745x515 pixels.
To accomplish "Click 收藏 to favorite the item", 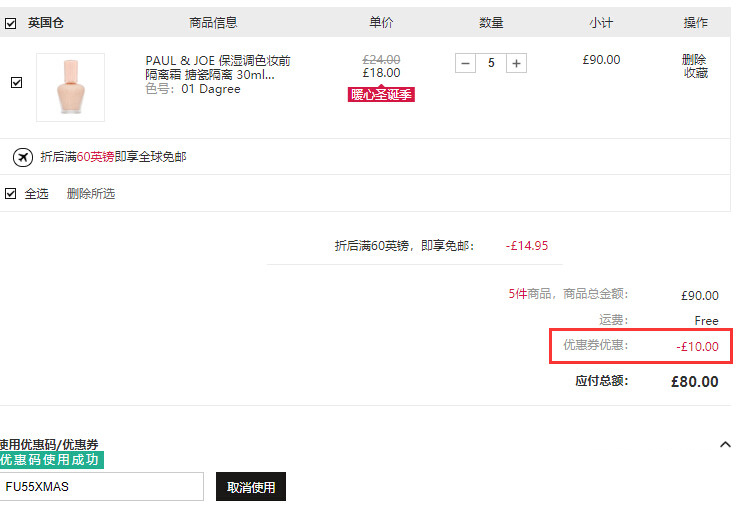I will [696, 73].
